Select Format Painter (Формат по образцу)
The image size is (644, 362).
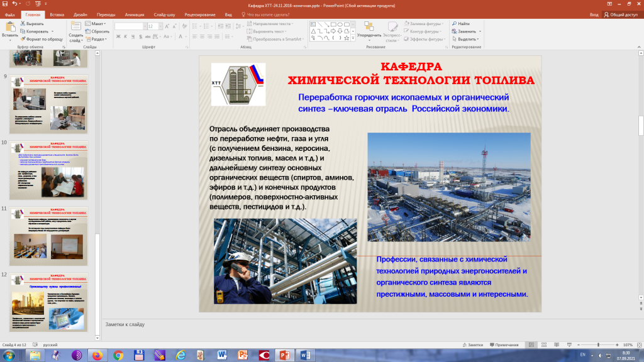point(23,38)
